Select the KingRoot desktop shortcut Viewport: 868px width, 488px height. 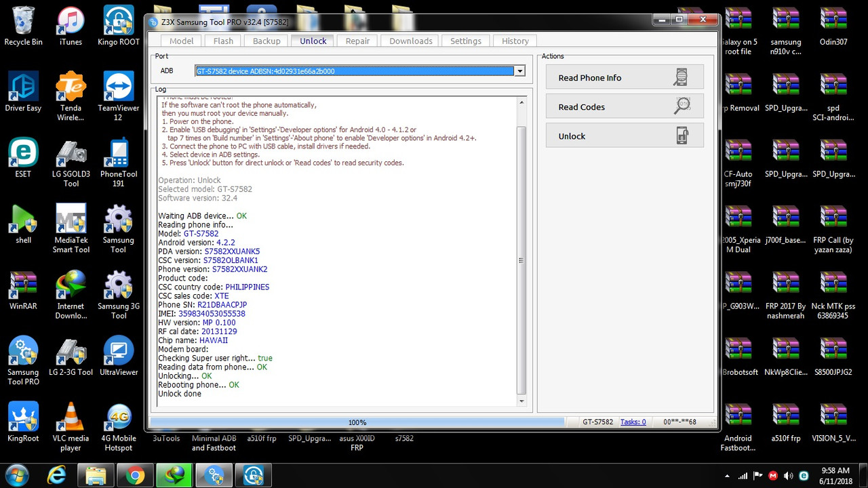[23, 422]
